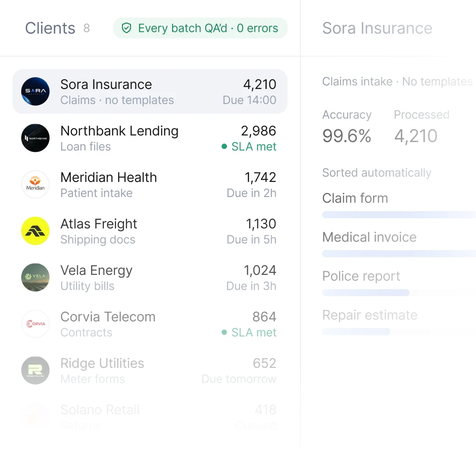Click the Patient intake subtitle
Image resolution: width=476 pixels, height=471 pixels.
click(96, 193)
